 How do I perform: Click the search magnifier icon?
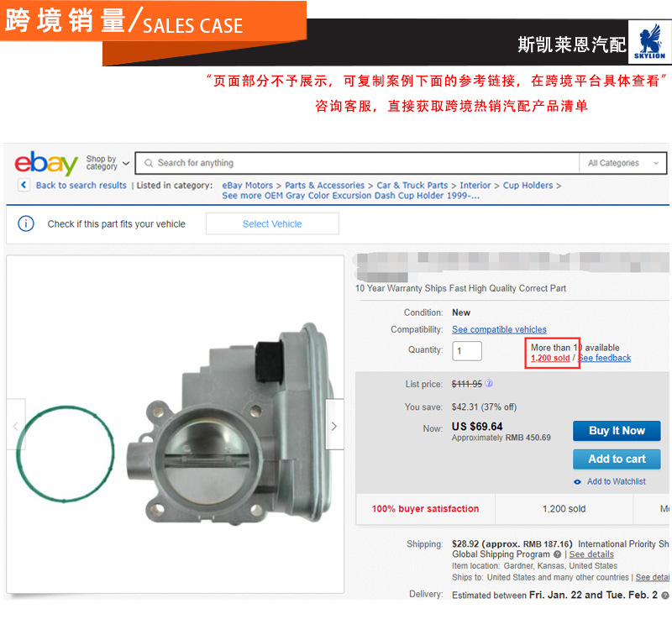149,163
